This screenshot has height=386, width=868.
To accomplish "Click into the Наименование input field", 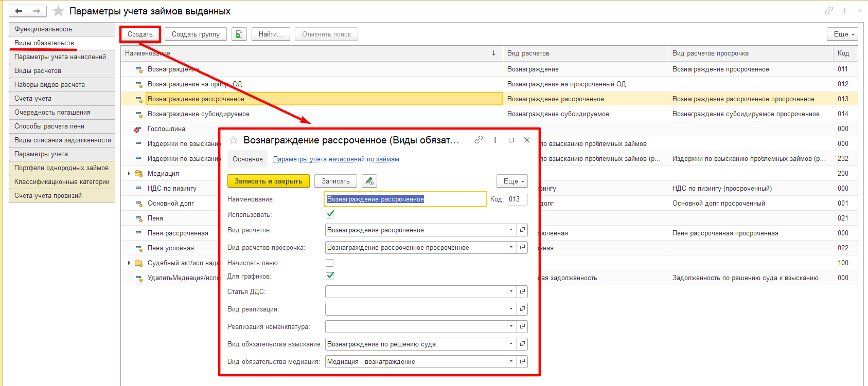I will [405, 199].
